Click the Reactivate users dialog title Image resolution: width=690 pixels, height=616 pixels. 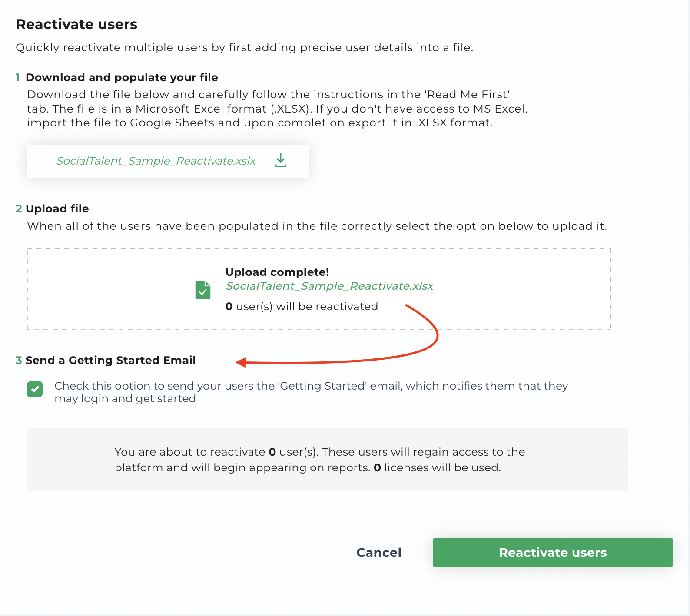tap(76, 24)
